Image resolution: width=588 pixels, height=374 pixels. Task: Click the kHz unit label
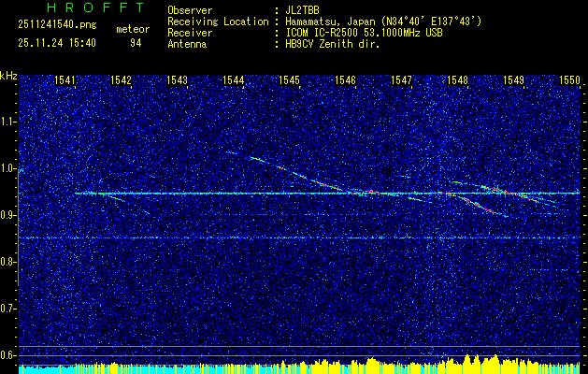coord(8,75)
